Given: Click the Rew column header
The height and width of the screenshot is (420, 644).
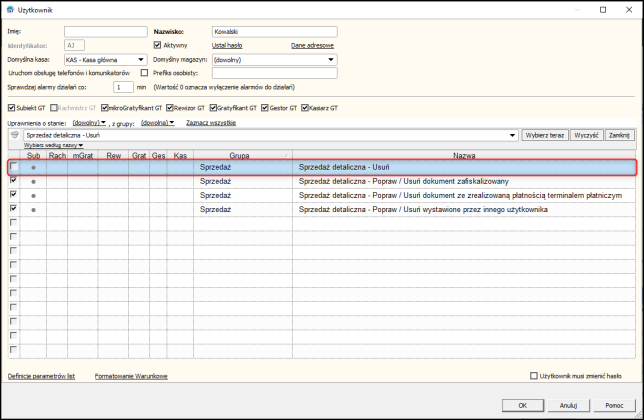Looking at the screenshot, I should pyautogui.click(x=113, y=155).
